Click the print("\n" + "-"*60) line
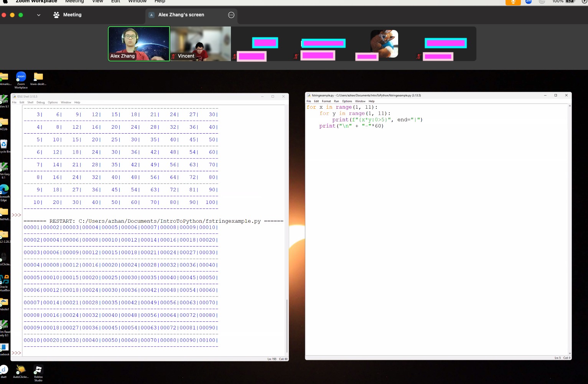 pyautogui.click(x=351, y=126)
